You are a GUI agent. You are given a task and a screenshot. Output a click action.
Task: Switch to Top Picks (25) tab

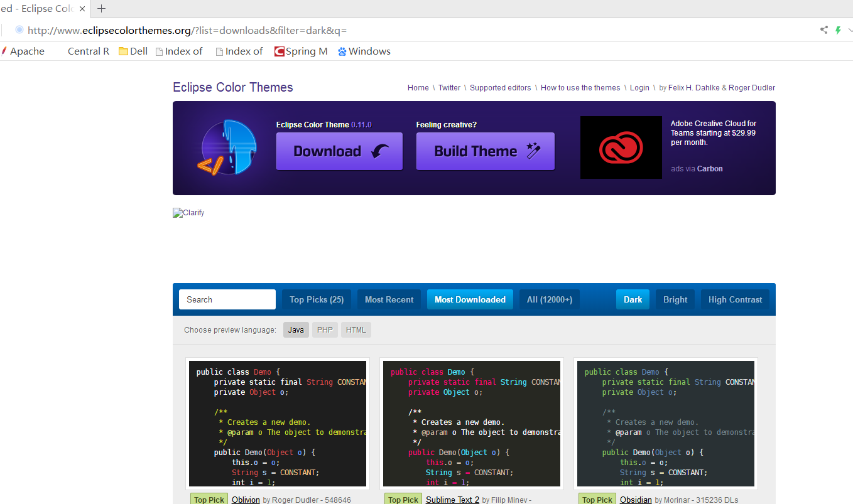coord(317,299)
